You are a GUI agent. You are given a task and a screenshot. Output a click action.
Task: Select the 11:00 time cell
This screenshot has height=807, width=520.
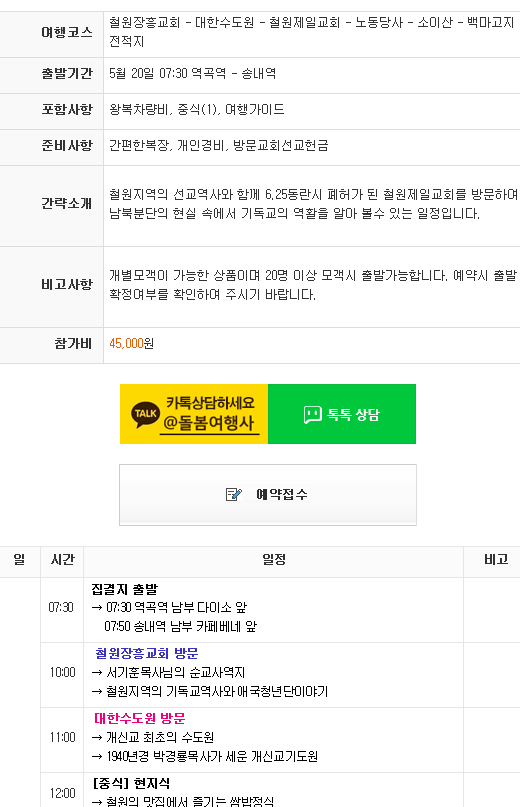62,738
